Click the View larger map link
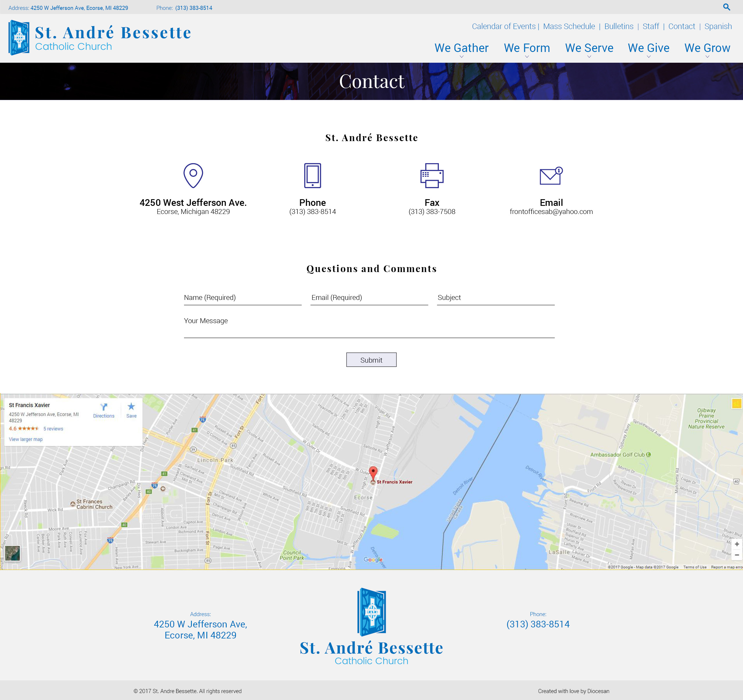 click(26, 439)
